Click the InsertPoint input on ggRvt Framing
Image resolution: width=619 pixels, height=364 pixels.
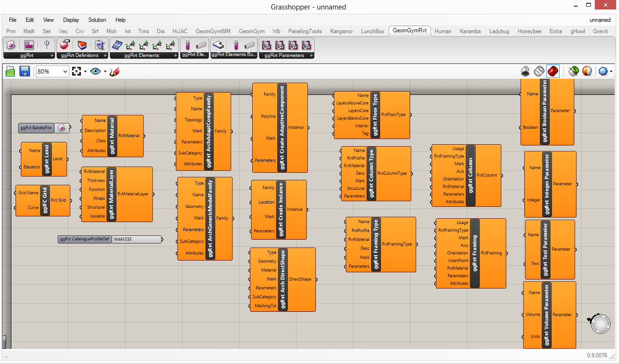[458, 261]
